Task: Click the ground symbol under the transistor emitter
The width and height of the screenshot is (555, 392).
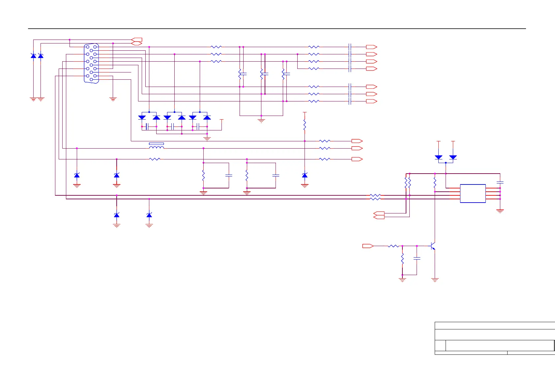Action: (435, 280)
